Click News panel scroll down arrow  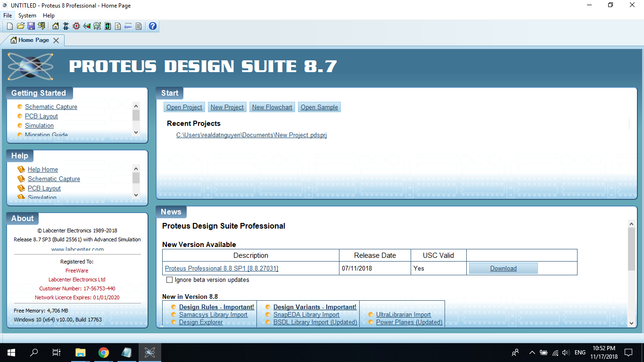(x=632, y=323)
